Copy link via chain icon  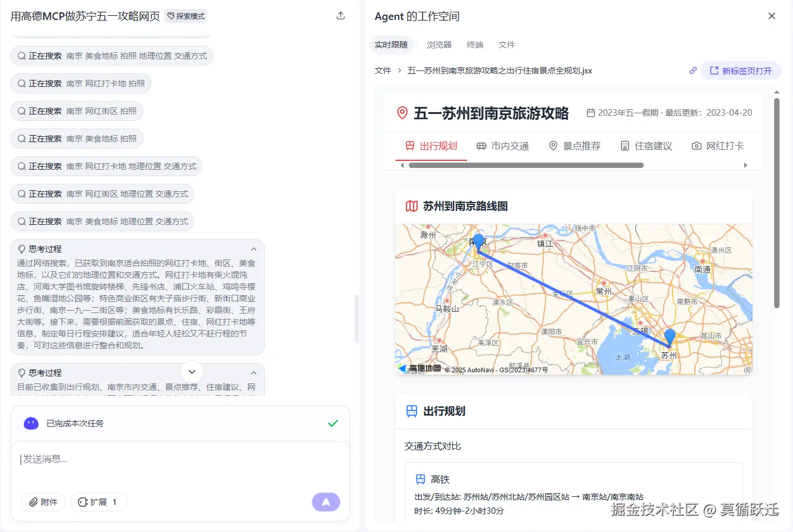pyautogui.click(x=693, y=70)
